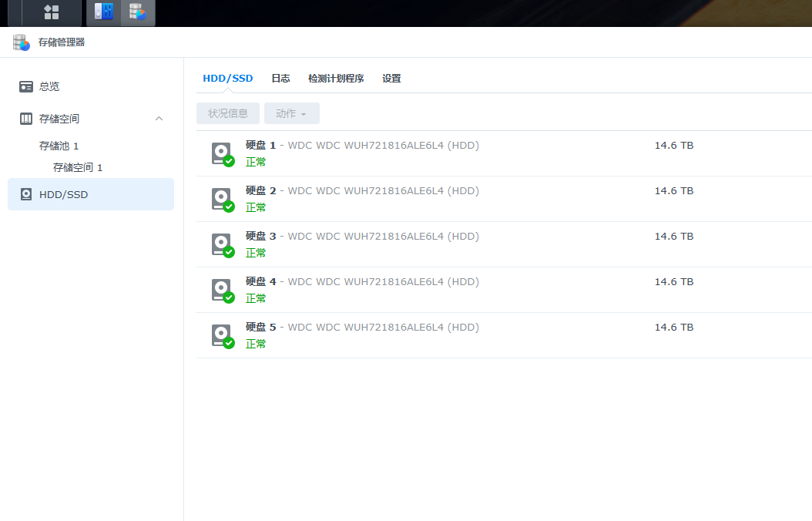This screenshot has width=812, height=521.
Task: Open the 日志 log tab
Action: (x=280, y=78)
